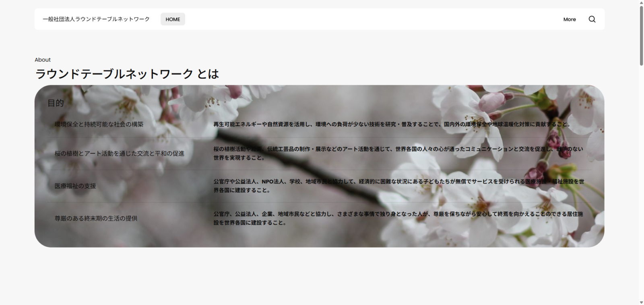This screenshot has height=305, width=644.
Task: Click the 目的 heading
Action: (x=56, y=103)
